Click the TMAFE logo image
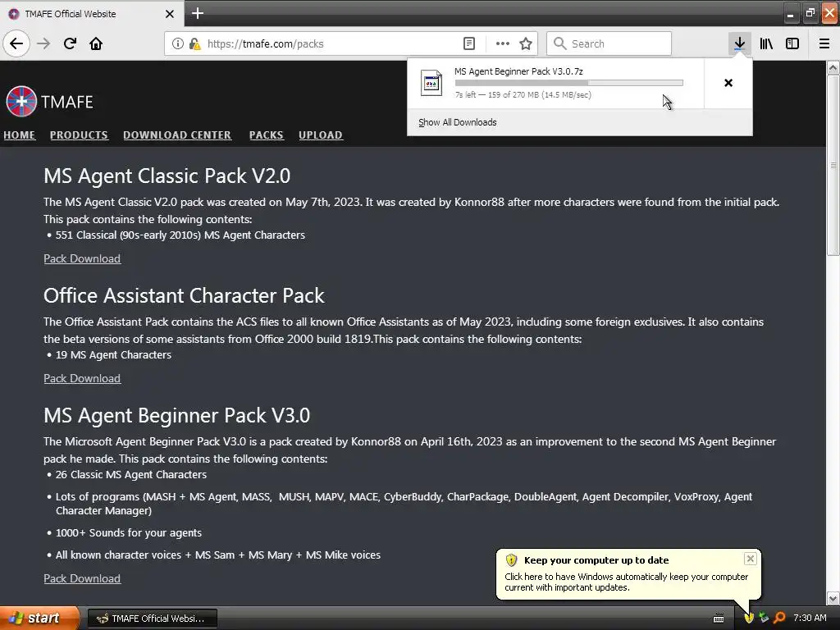The height and width of the screenshot is (630, 840). [x=21, y=101]
